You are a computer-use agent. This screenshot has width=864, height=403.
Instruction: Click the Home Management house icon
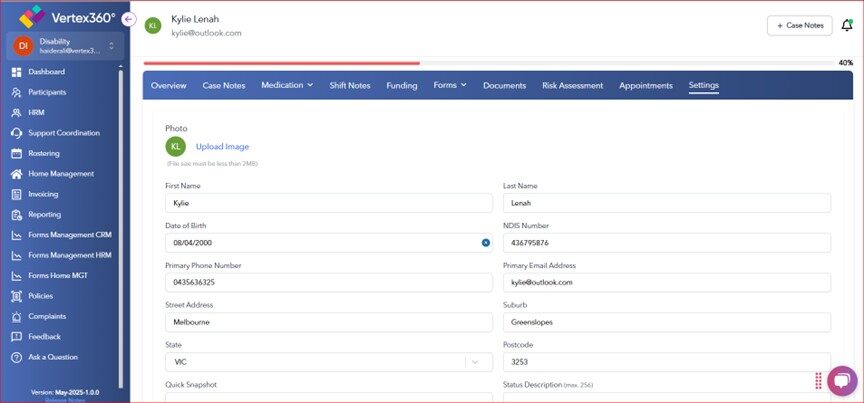[x=17, y=174]
